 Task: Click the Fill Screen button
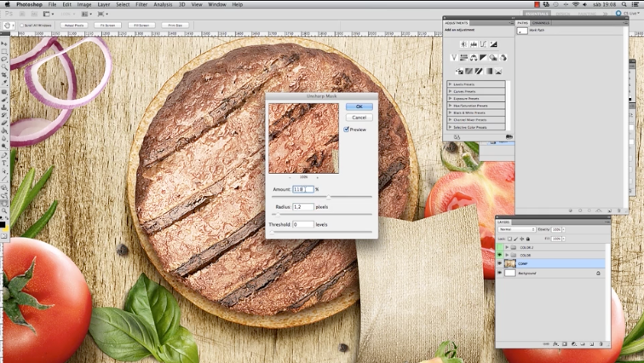point(141,25)
